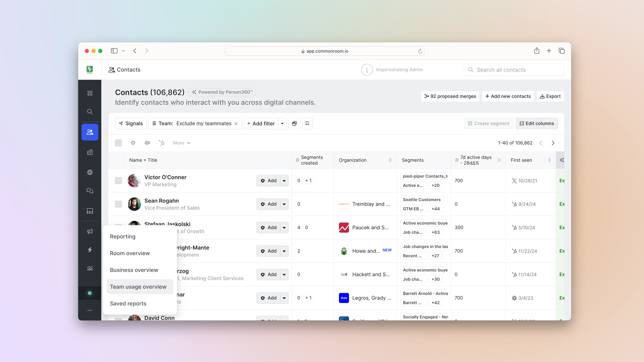Click the browser share icon
This screenshot has width=644, height=362.
(537, 51)
